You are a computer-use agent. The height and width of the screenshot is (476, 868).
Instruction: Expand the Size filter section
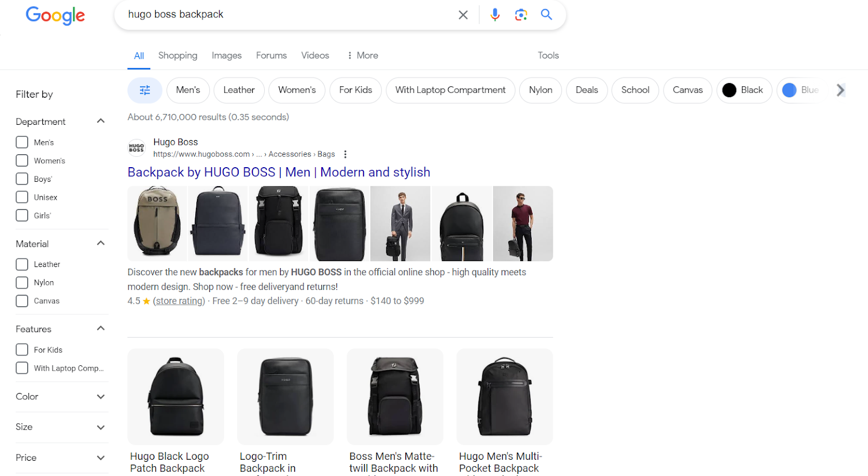coord(100,427)
